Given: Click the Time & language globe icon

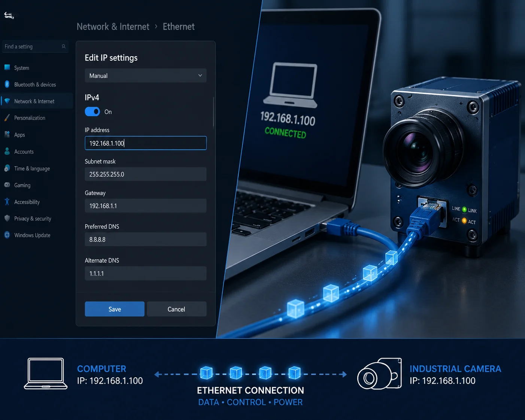Looking at the screenshot, I should (x=7, y=168).
